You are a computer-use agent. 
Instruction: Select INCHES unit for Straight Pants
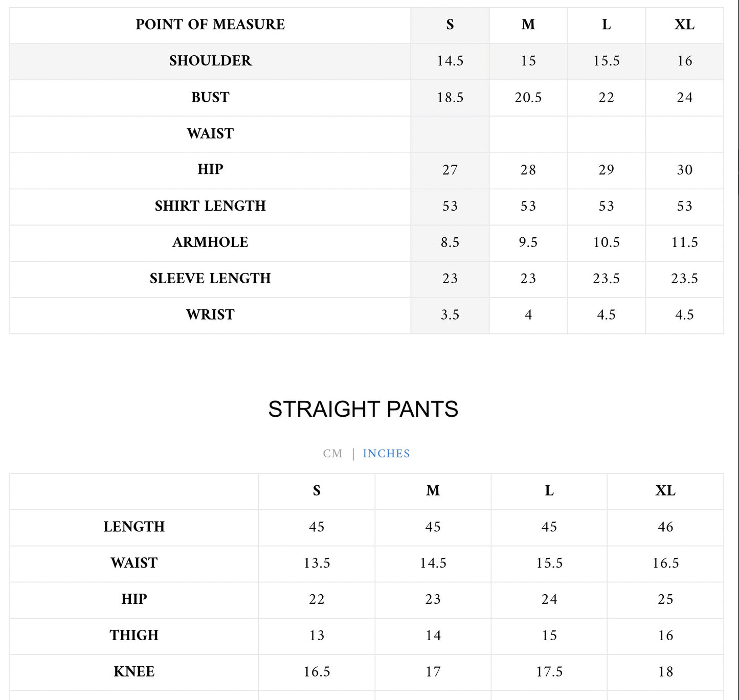(x=386, y=454)
